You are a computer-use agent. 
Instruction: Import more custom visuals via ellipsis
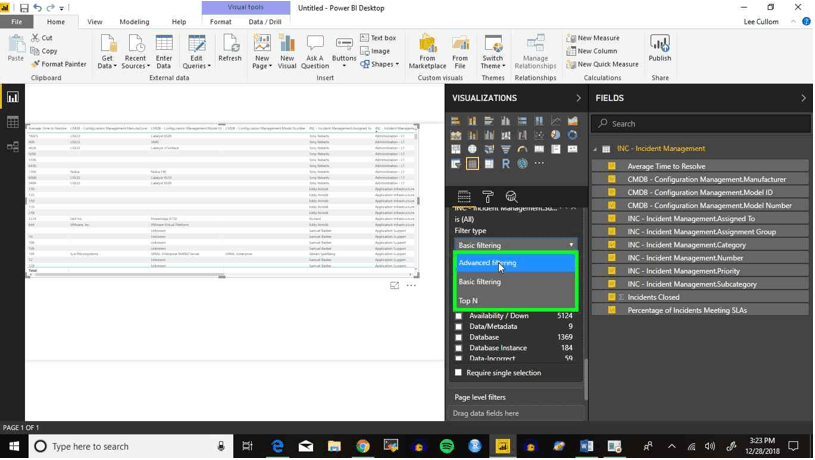tap(539, 163)
